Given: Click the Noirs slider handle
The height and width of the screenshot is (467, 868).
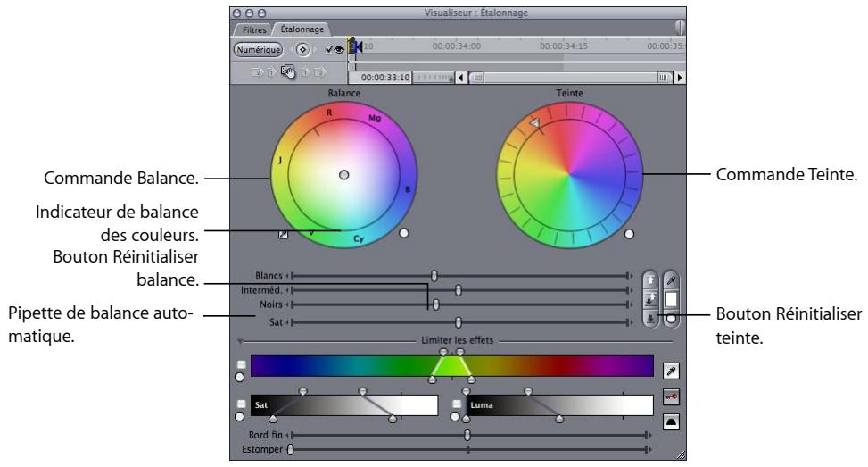Looking at the screenshot, I should pos(435,304).
